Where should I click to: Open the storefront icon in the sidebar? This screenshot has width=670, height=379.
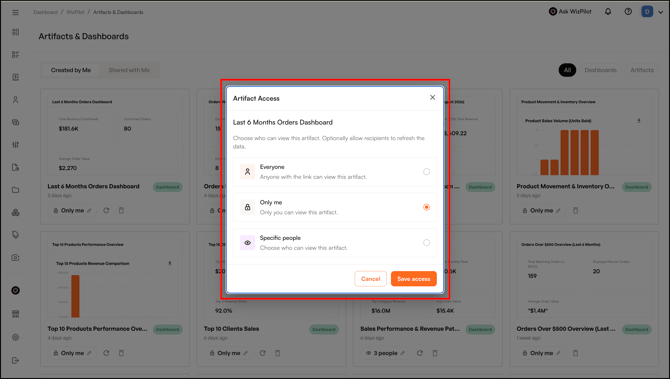[15, 314]
